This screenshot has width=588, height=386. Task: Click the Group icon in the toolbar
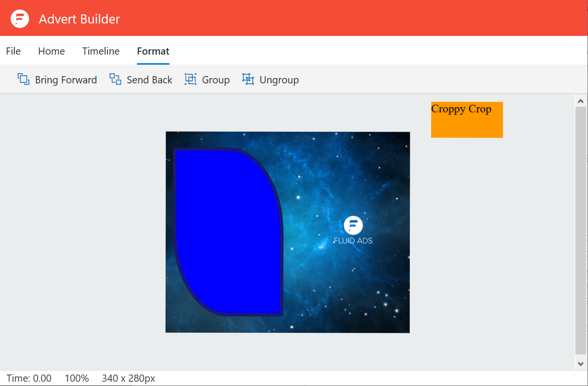click(x=191, y=79)
